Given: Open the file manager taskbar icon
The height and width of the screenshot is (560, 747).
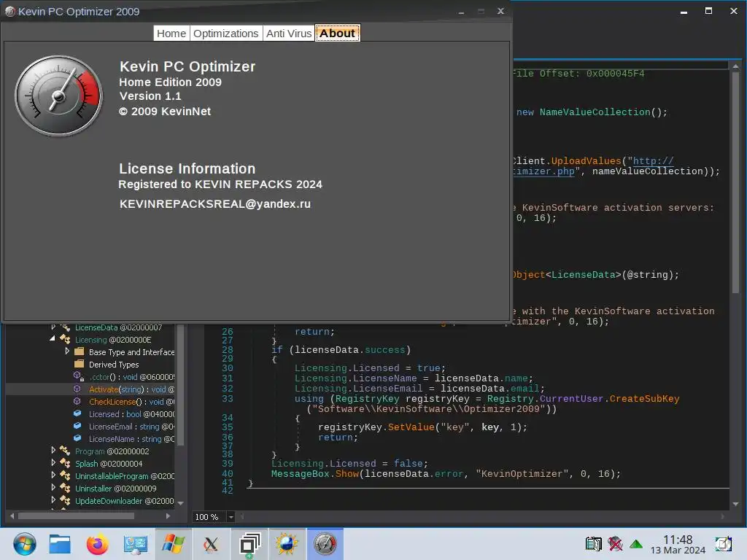Looking at the screenshot, I should point(60,544).
